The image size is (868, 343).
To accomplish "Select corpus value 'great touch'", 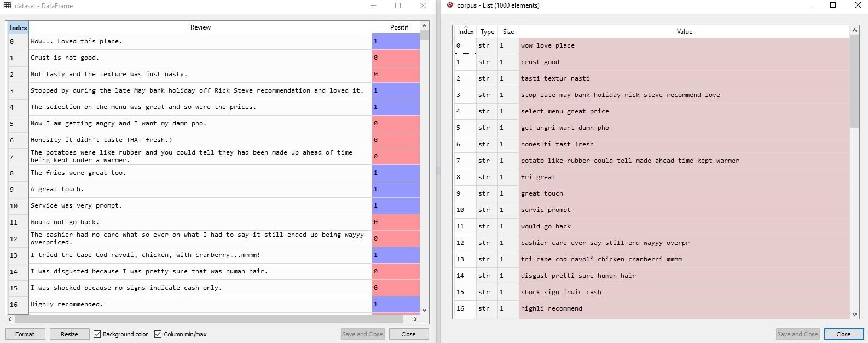I will pyautogui.click(x=684, y=194).
